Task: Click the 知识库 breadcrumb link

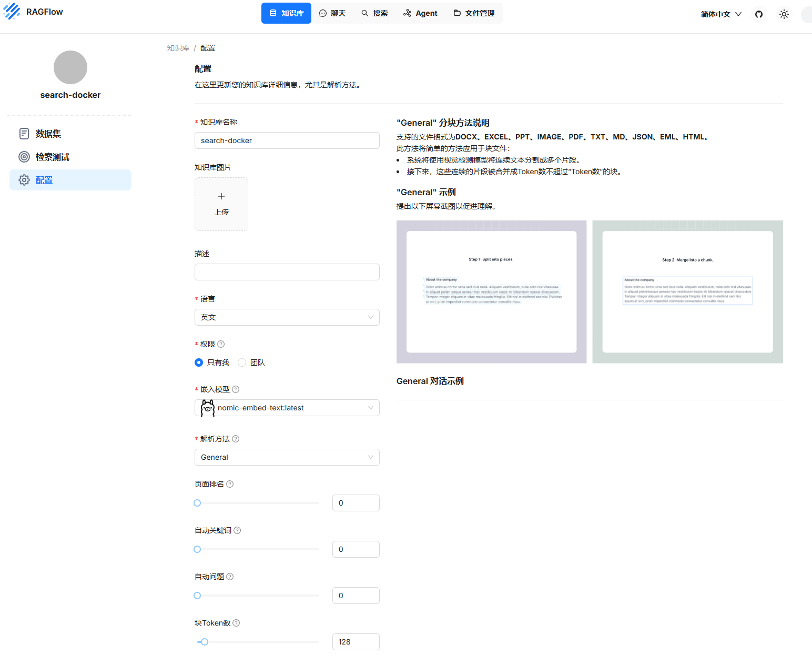Action: [x=178, y=48]
